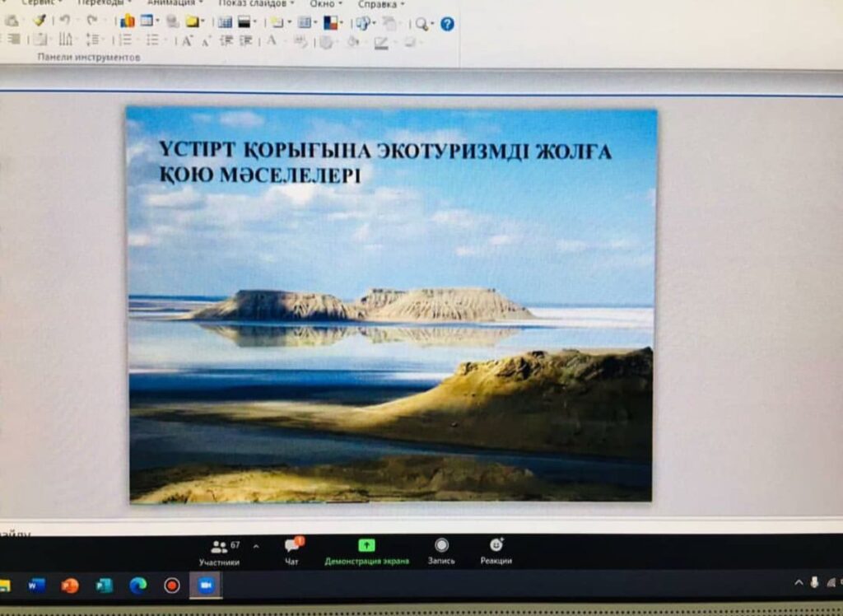Start recording with the Запись button
The height and width of the screenshot is (616, 843).
[441, 550]
